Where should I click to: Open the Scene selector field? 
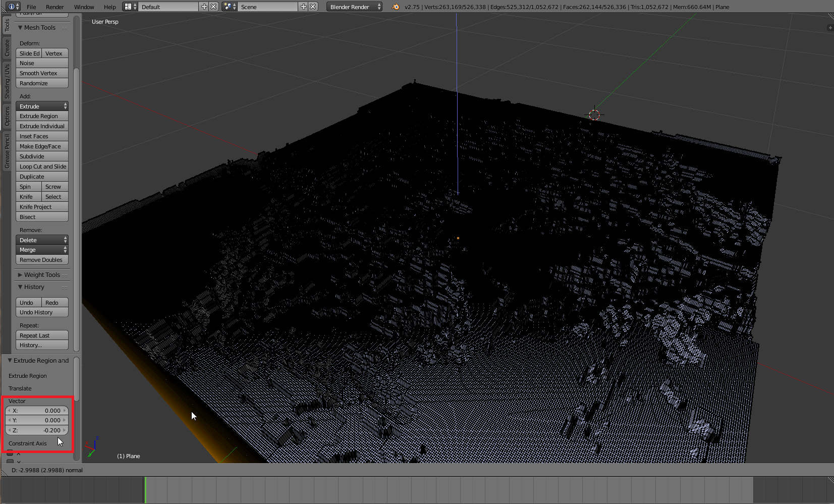268,7
